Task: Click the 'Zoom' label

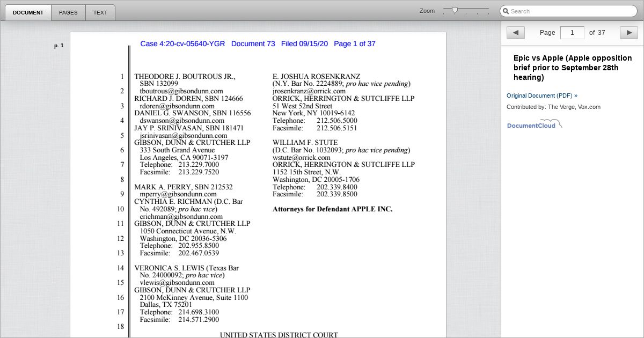Action: coord(427,11)
